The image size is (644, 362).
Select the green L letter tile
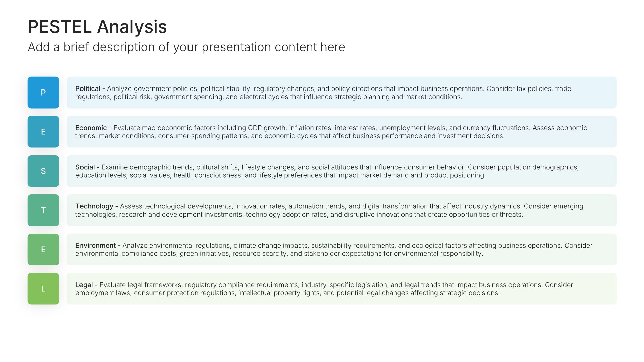pyautogui.click(x=43, y=289)
